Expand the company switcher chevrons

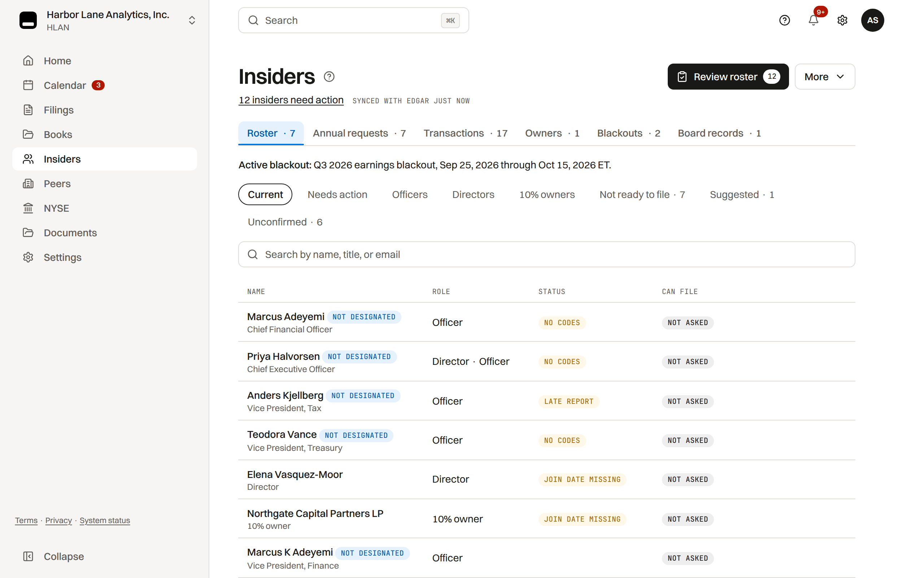coord(192,20)
